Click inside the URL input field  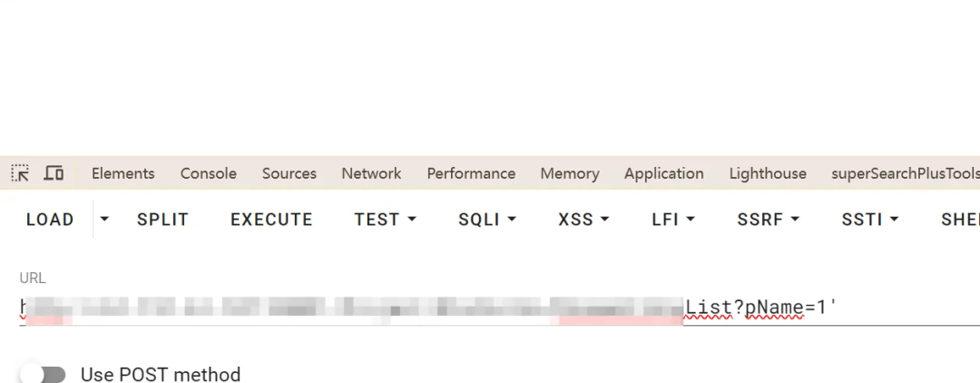click(x=499, y=308)
